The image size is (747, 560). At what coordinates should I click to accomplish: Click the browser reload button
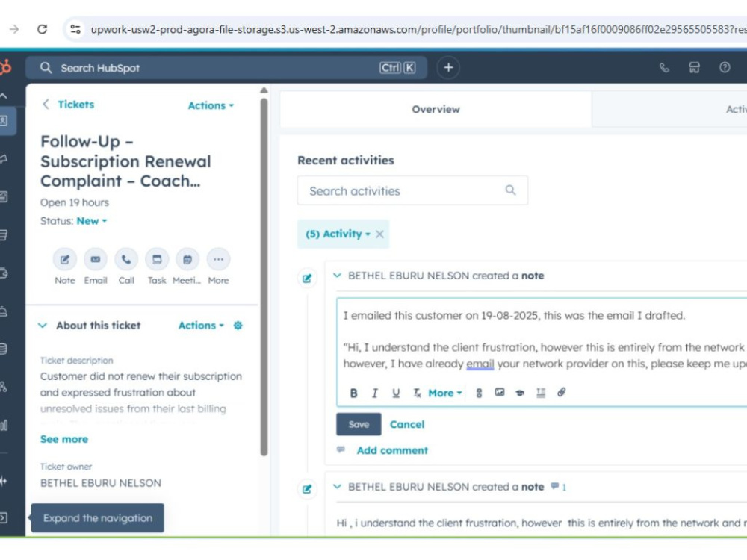point(43,30)
